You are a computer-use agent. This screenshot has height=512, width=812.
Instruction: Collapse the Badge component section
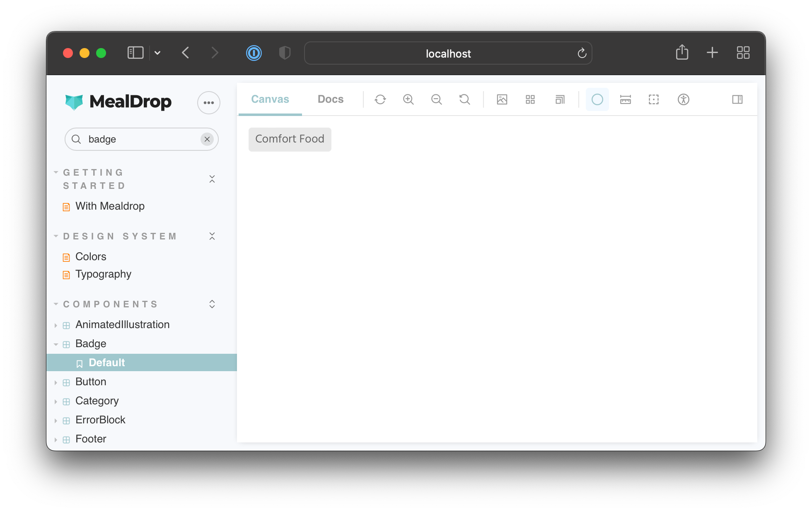coord(56,343)
